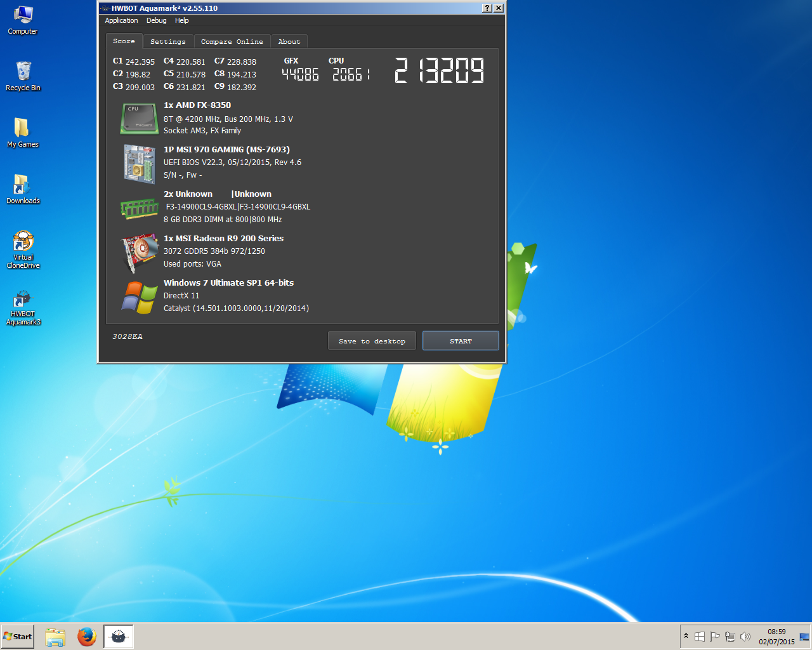Click the Used ports: VGA line
Screen dimensions: 812x650
pyautogui.click(x=192, y=263)
